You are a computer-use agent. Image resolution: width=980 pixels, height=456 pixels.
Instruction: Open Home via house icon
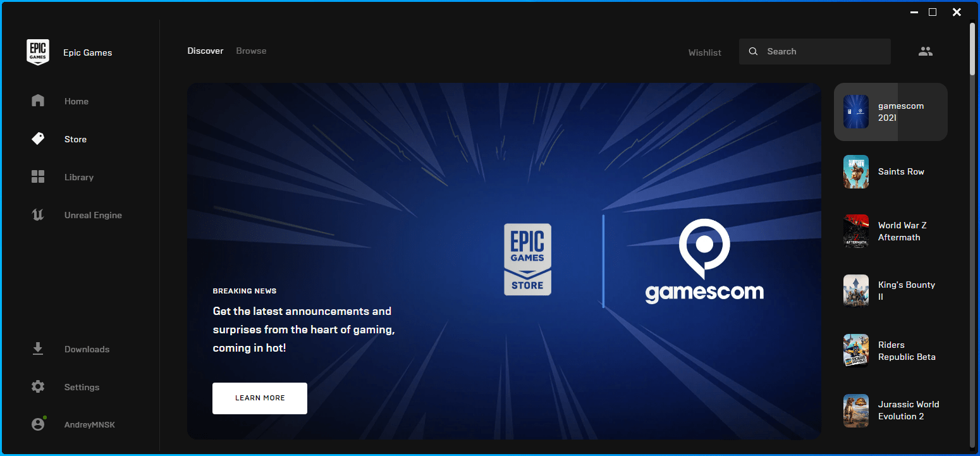[38, 101]
